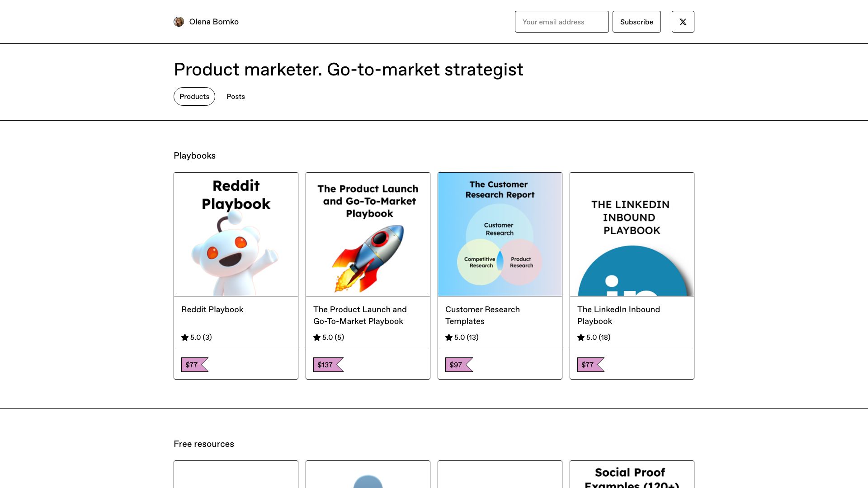Image resolution: width=868 pixels, height=488 pixels.
Task: Open the Customer Research Templates listing
Action: pyautogui.click(x=482, y=315)
